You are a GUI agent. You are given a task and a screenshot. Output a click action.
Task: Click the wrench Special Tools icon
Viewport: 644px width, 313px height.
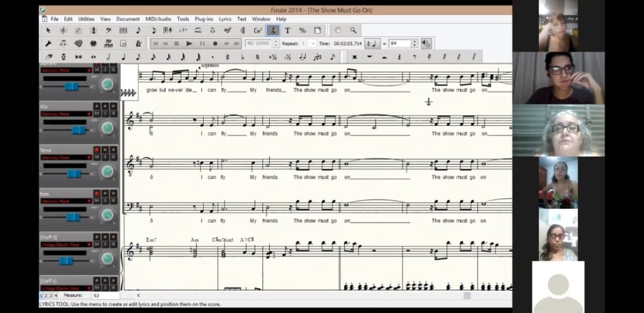tap(48, 43)
